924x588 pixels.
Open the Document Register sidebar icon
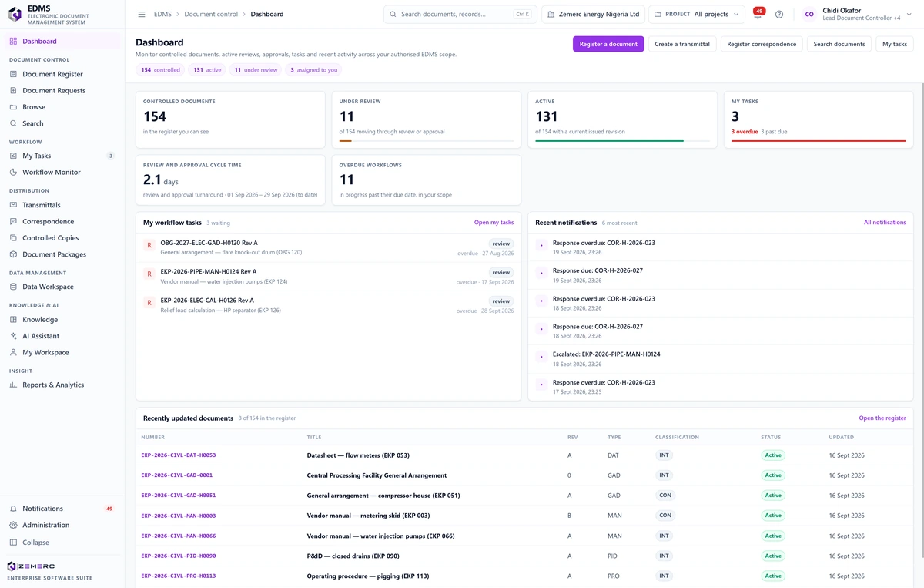(x=13, y=74)
